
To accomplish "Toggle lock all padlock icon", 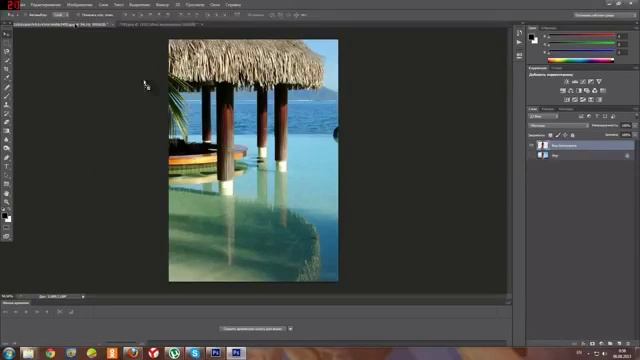I will pos(572,135).
